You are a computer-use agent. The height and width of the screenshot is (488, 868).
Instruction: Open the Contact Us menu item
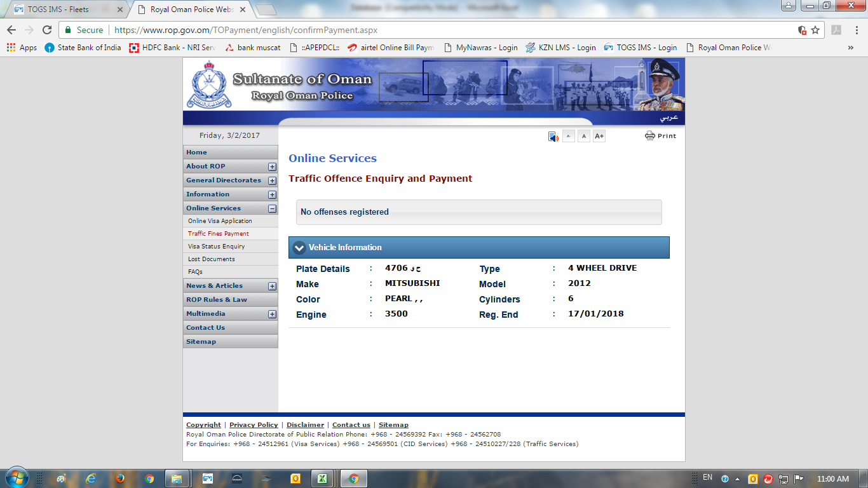pyautogui.click(x=205, y=328)
